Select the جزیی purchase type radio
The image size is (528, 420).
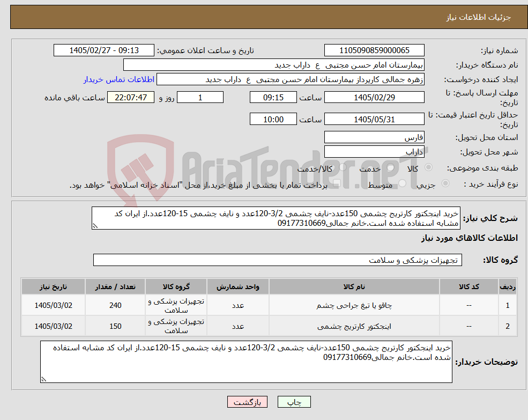(x=445, y=183)
